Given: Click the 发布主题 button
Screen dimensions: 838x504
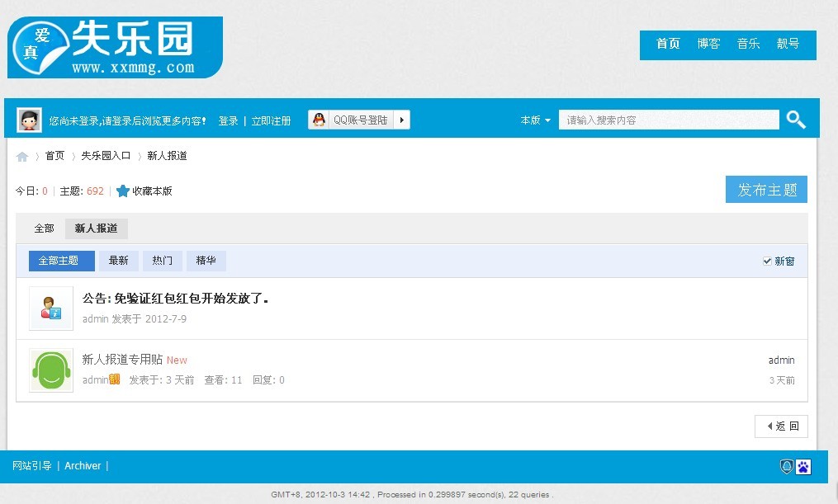Looking at the screenshot, I should pyautogui.click(x=766, y=190).
